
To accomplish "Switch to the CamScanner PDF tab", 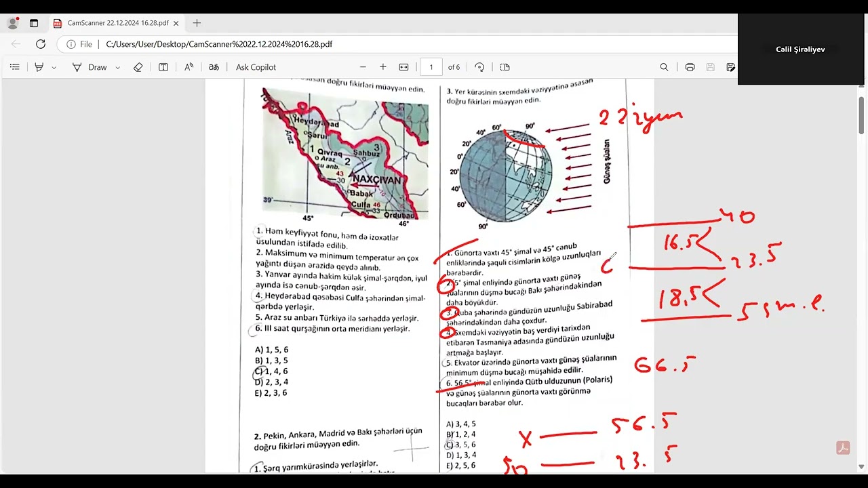I will point(116,23).
